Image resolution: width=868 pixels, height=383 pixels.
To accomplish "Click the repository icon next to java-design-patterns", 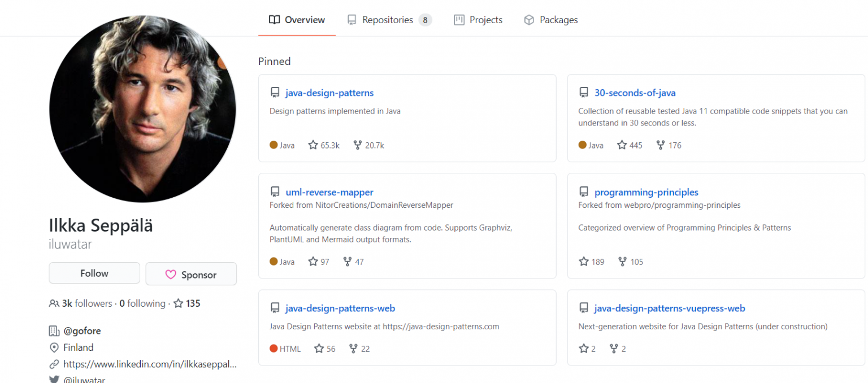I will pyautogui.click(x=275, y=93).
